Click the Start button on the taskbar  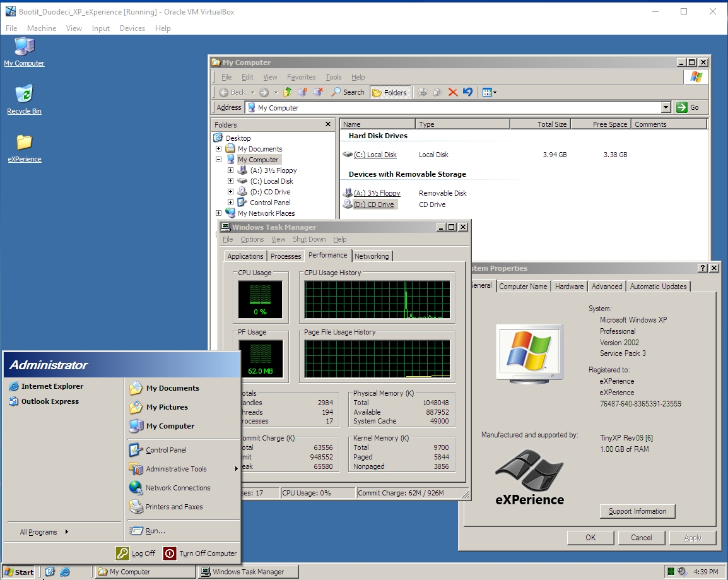pyautogui.click(x=19, y=572)
